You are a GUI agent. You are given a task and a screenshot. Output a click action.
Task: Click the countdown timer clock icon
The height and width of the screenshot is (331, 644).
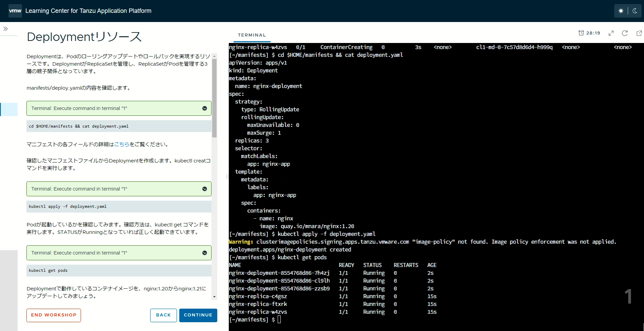tap(581, 33)
